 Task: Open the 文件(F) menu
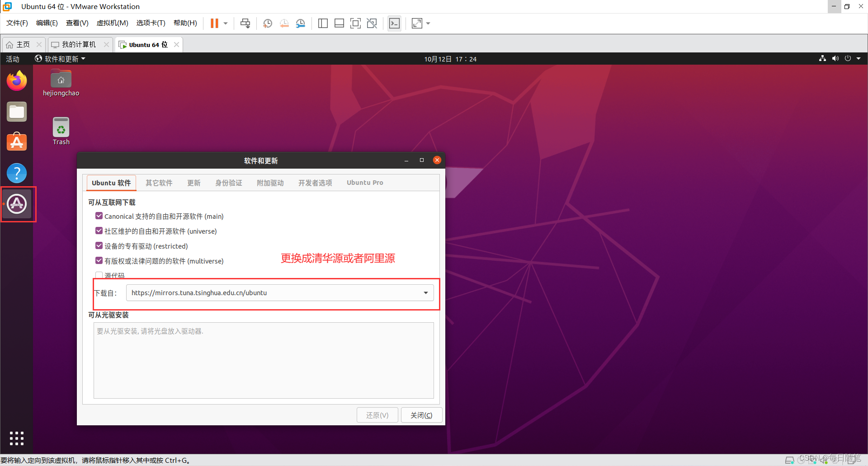coord(17,23)
